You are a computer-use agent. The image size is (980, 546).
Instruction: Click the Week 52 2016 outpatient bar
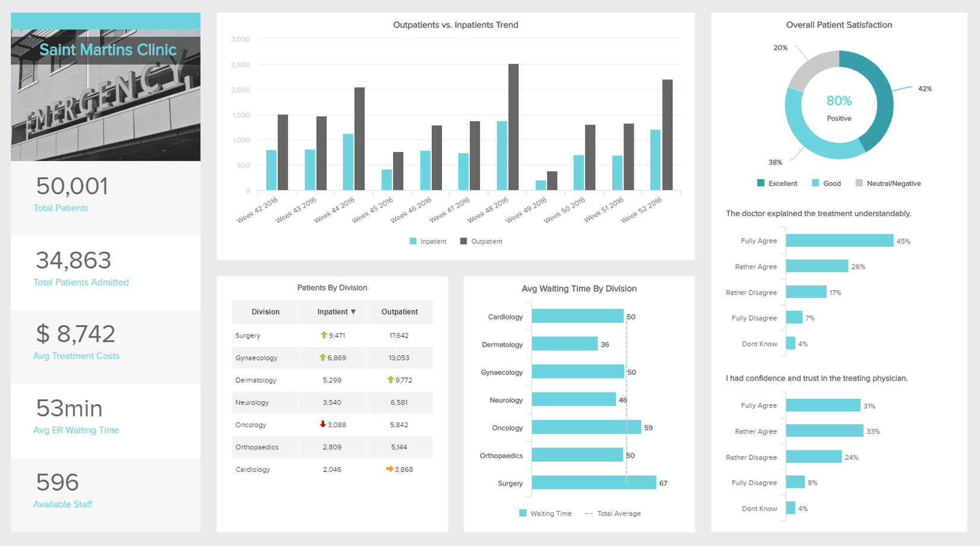click(x=668, y=135)
